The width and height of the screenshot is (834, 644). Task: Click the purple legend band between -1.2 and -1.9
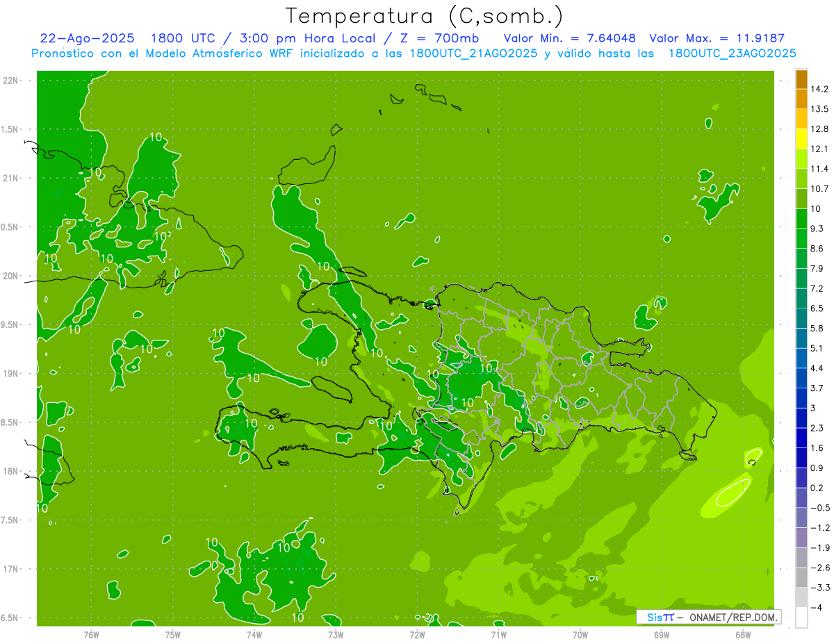[801, 538]
